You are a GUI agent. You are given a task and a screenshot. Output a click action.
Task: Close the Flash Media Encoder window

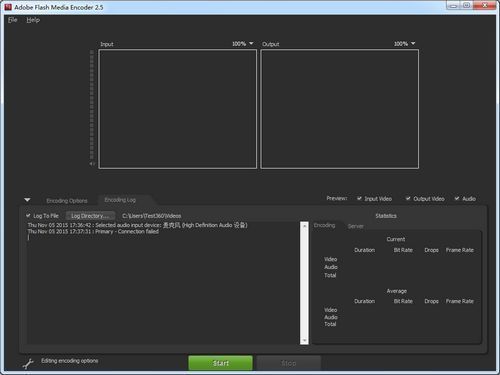pyautogui.click(x=485, y=5)
